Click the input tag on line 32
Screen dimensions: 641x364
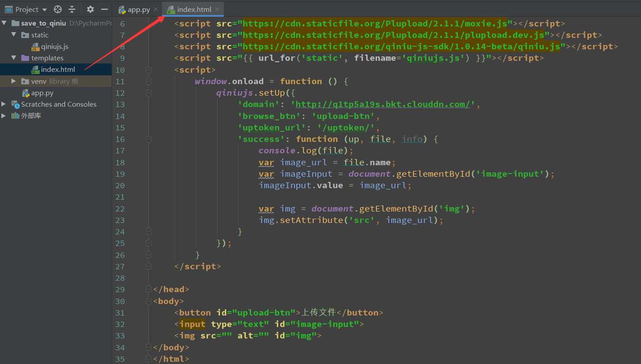coord(192,324)
